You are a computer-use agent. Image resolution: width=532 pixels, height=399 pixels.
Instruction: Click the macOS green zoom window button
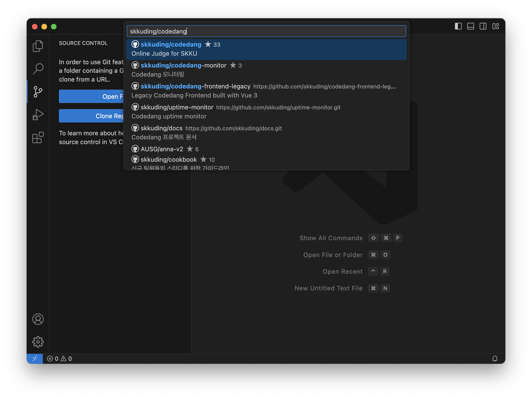(54, 26)
